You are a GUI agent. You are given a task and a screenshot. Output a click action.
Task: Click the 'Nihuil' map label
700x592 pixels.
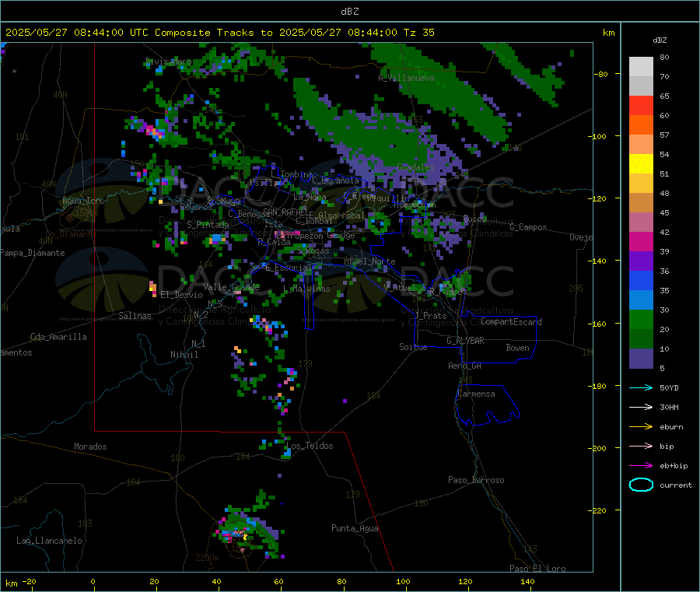(x=184, y=355)
